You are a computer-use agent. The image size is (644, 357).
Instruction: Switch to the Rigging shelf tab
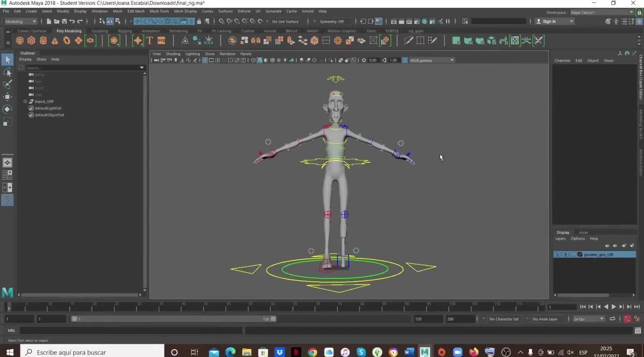124,31
